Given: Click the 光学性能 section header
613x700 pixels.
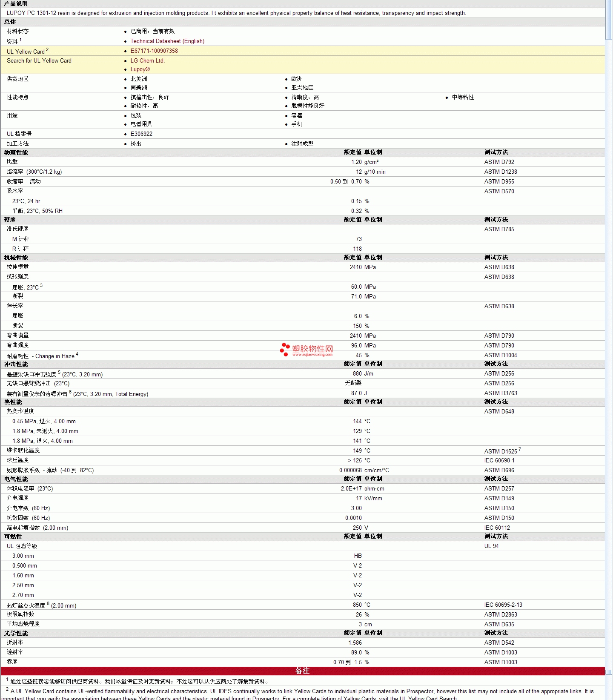Looking at the screenshot, I should [x=16, y=634].
